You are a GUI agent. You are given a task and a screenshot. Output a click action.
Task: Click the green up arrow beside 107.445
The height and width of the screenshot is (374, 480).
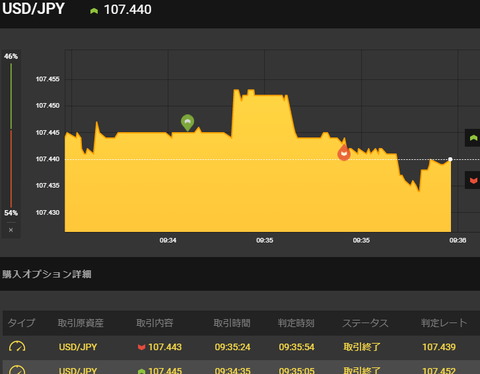coord(141,371)
